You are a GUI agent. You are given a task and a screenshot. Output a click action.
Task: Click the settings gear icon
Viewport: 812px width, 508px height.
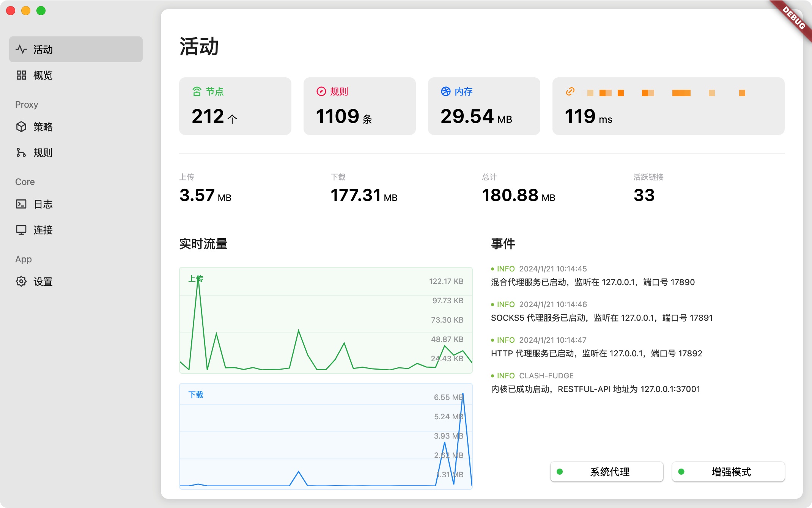21,281
